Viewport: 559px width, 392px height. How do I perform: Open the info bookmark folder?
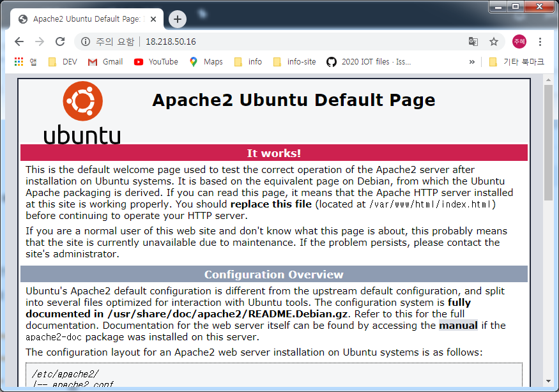pos(248,62)
